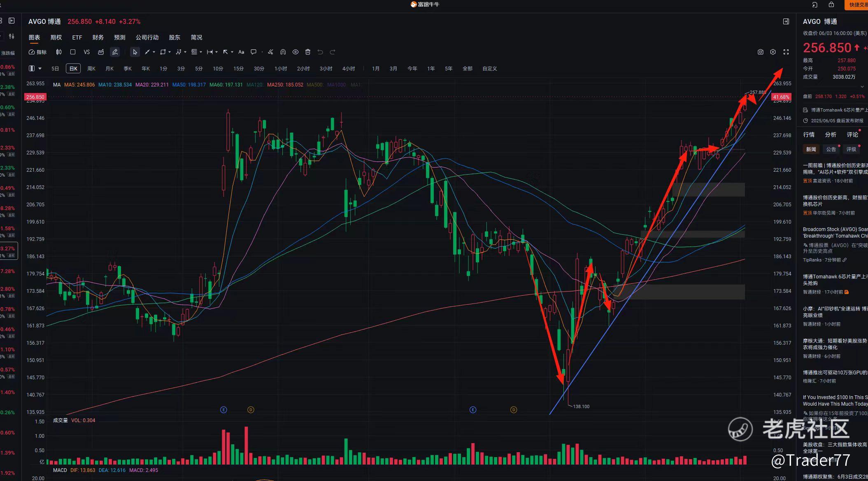868x481 pixels.
Task: Select the trend line drawing tool
Action: (x=147, y=52)
